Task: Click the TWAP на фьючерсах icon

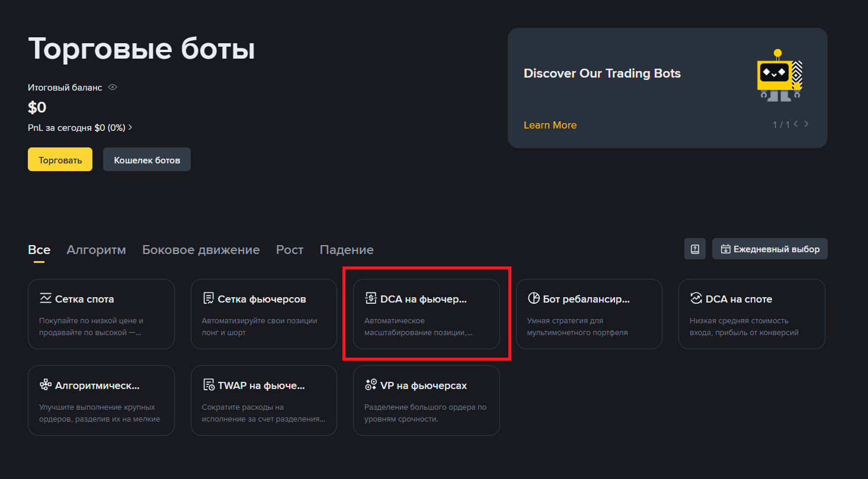Action: coord(208,385)
